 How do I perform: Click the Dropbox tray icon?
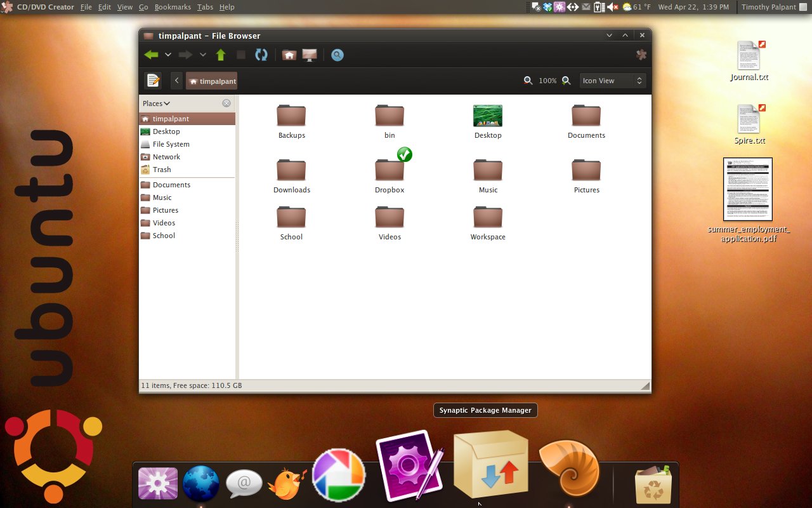547,7
